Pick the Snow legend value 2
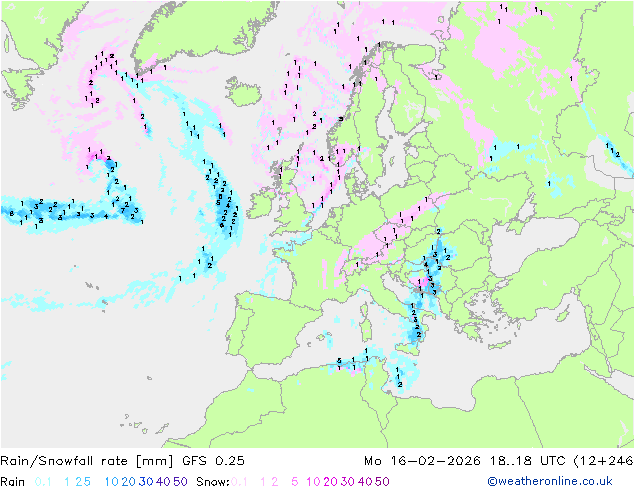Viewport: 634px width, 490px height. click(275, 482)
